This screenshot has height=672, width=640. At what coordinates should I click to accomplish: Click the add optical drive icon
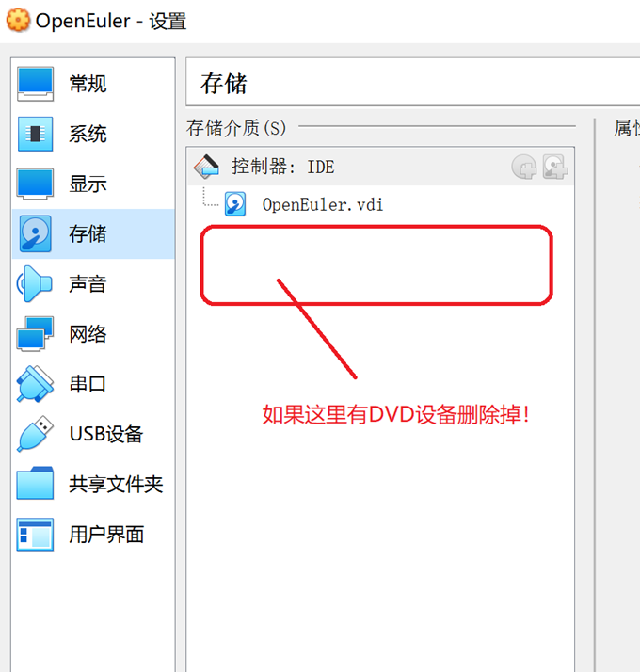tap(524, 167)
